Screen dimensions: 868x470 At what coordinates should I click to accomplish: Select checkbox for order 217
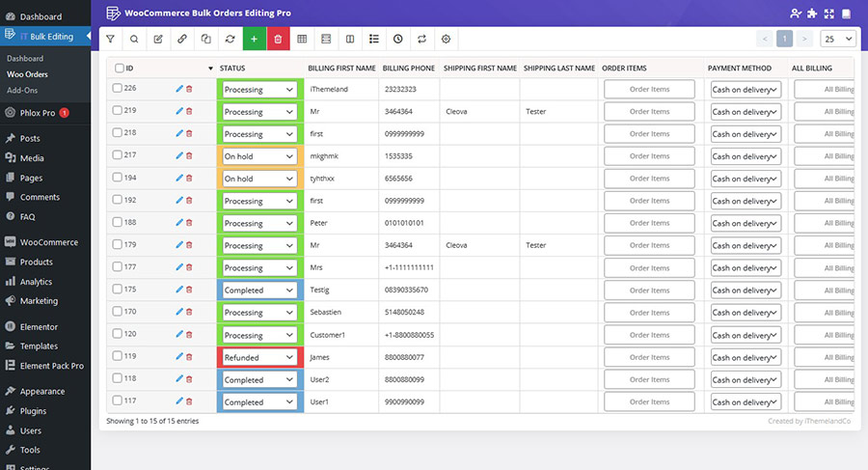117,154
